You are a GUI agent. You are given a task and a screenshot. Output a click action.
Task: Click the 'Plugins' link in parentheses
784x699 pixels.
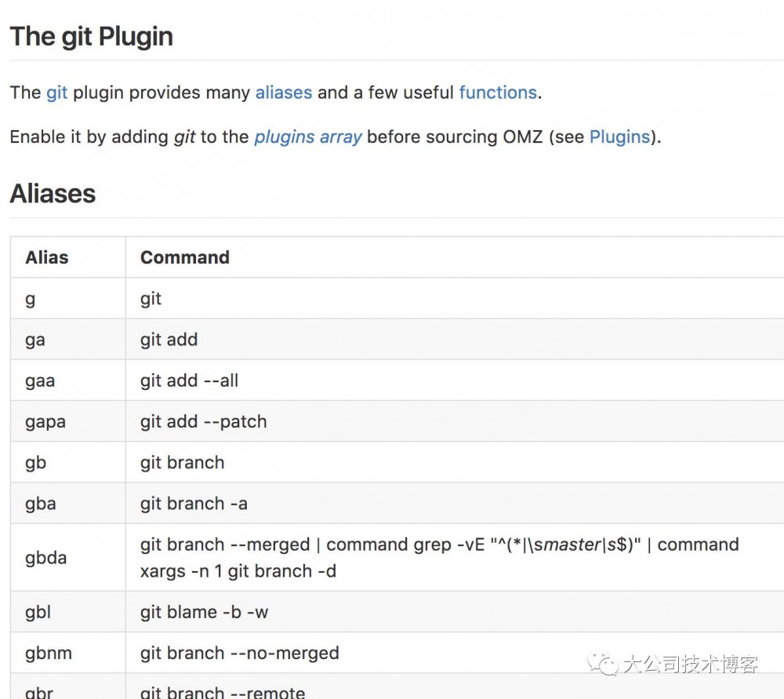pos(619,137)
